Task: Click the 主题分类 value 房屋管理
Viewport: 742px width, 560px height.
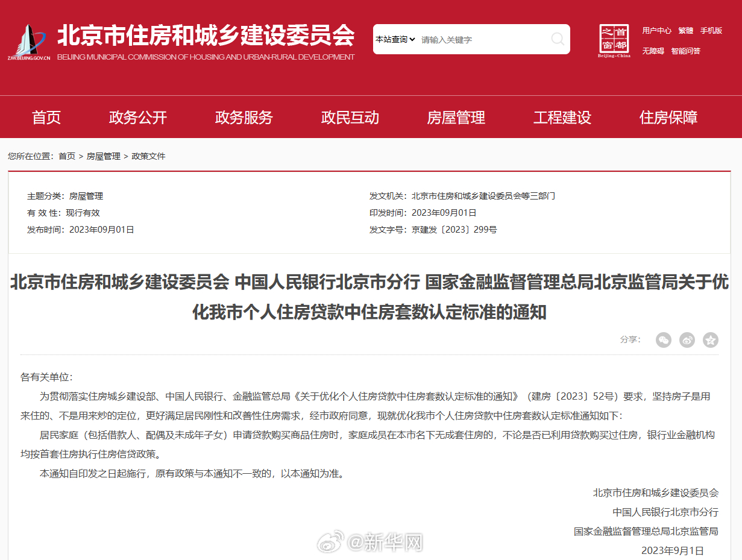Action: (86, 196)
